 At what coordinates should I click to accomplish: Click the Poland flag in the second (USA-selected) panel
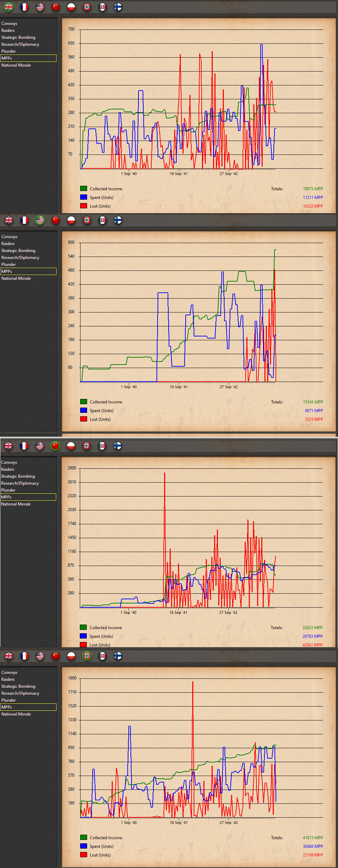point(71,220)
